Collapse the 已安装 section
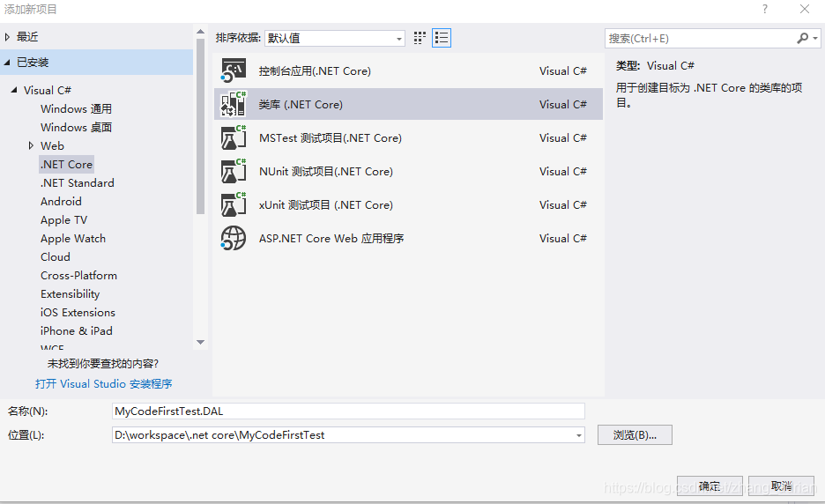 click(x=7, y=62)
